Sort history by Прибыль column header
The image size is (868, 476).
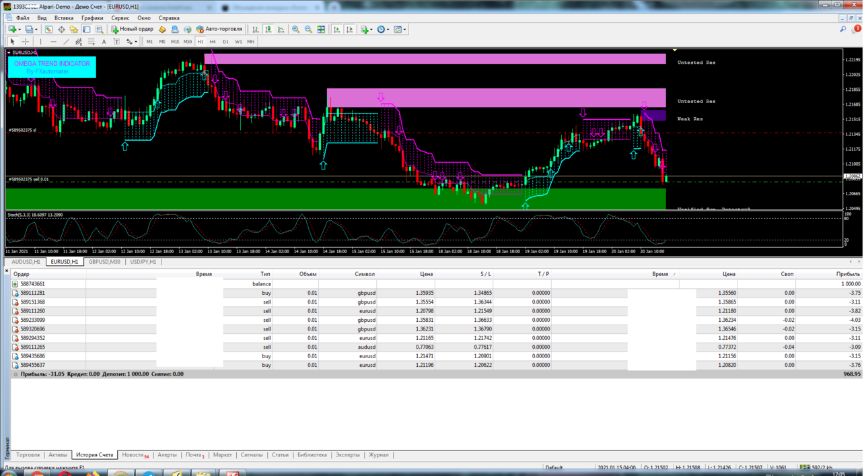coord(848,274)
